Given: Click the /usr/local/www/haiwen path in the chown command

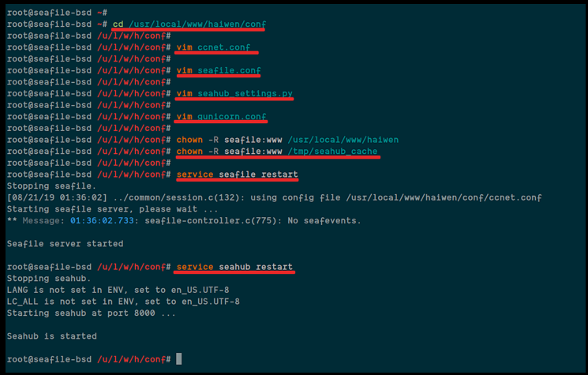Looking at the screenshot, I should pos(343,140).
